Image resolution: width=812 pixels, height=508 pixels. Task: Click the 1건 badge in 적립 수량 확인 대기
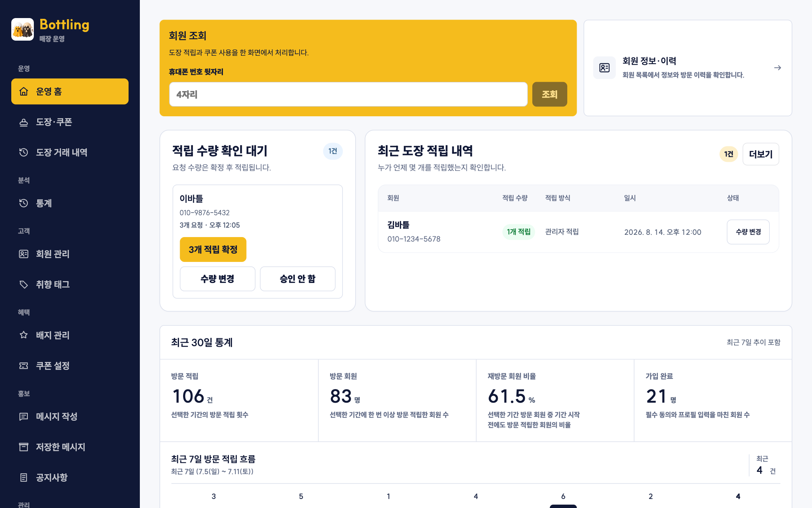[333, 151]
